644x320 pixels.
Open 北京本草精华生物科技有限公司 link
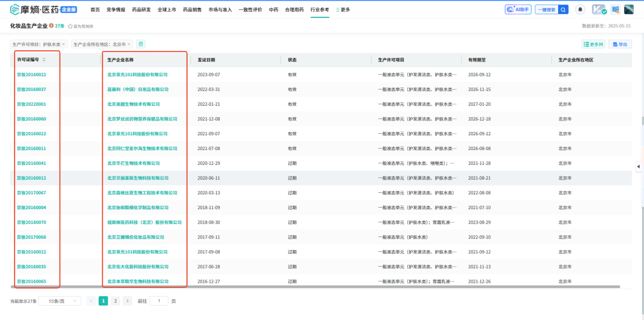(138, 281)
